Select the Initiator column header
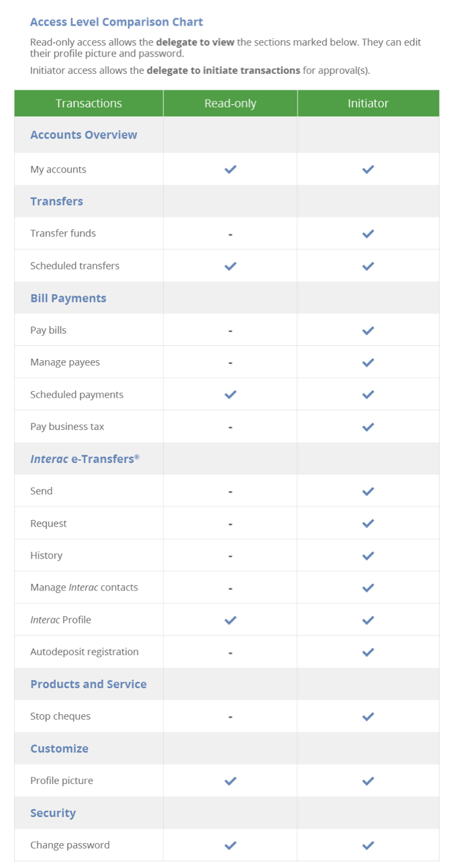 click(x=368, y=103)
